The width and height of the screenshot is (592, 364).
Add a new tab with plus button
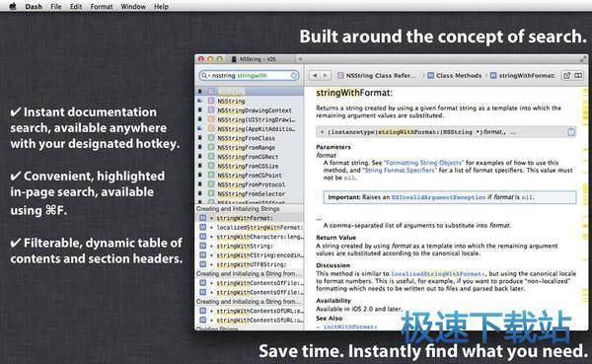pos(300,59)
